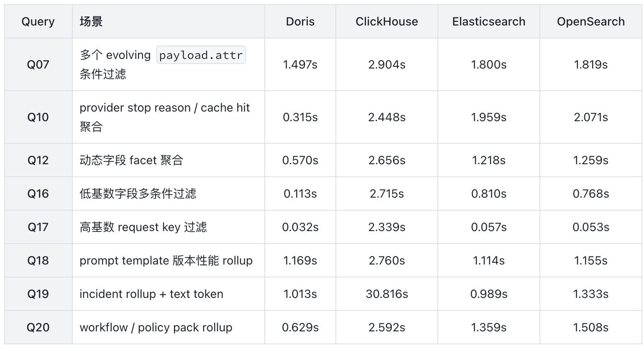
Task: Select Doris value 0.032s in Q17
Action: pos(300,227)
